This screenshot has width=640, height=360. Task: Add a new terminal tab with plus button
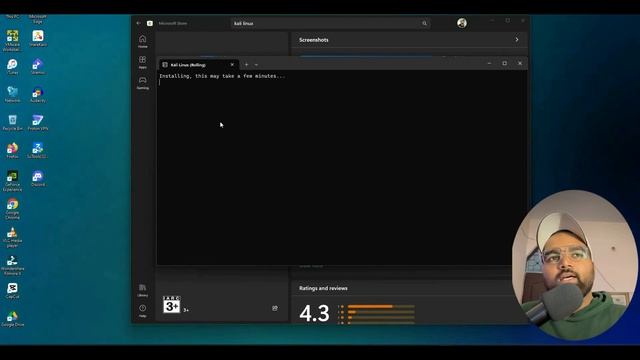pos(246,64)
